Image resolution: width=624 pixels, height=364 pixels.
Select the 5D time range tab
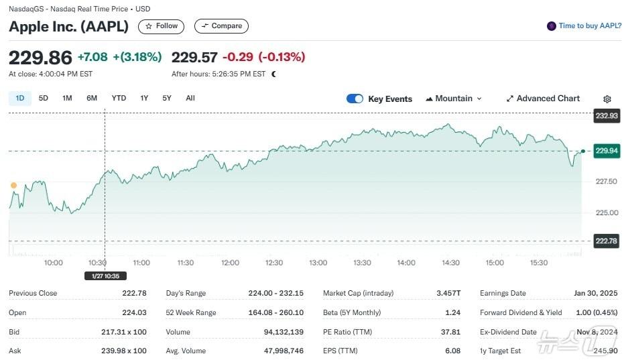[44, 98]
